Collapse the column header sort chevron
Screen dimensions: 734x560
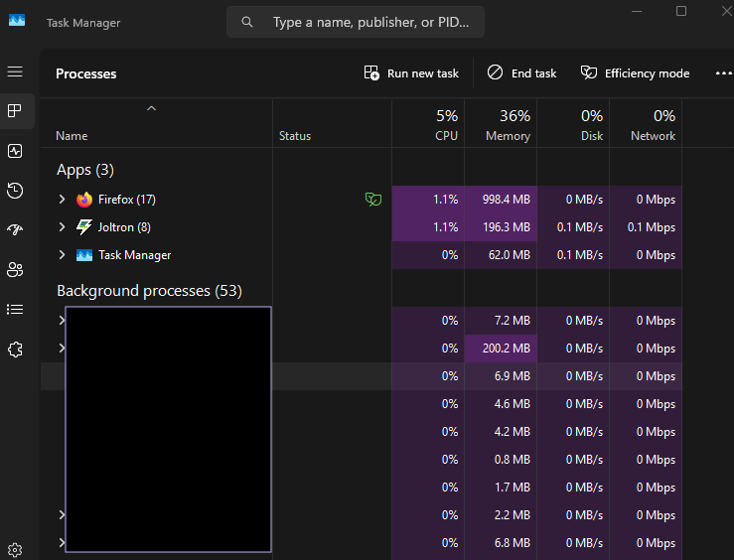pyautogui.click(x=151, y=108)
